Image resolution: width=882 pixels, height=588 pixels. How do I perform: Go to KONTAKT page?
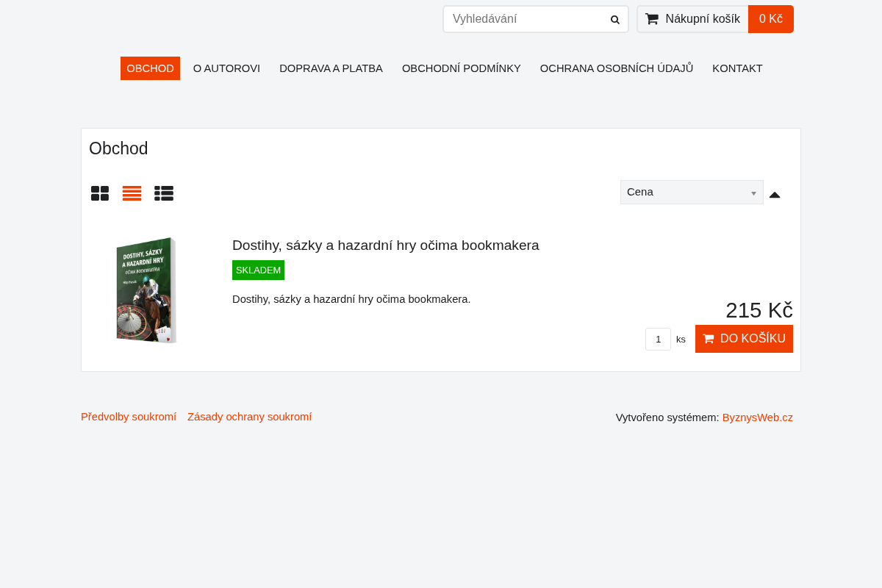pyautogui.click(x=737, y=68)
